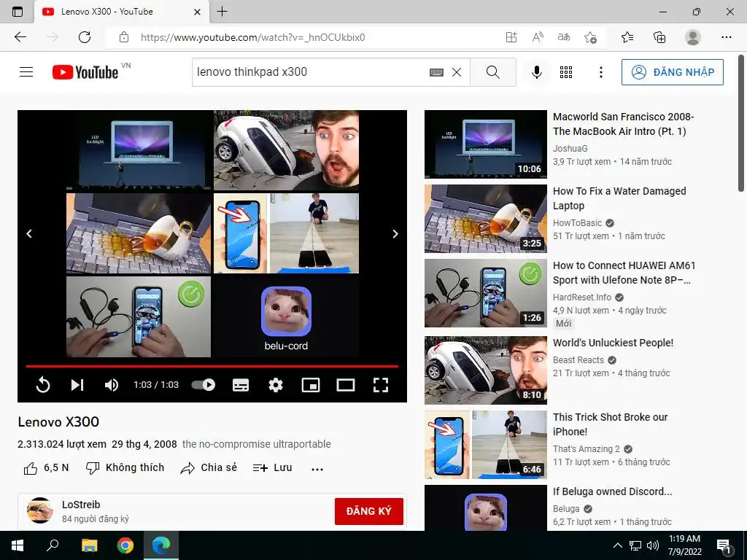Viewport: 747px width, 560px height.
Task: Go back in the browser
Action: tap(20, 37)
